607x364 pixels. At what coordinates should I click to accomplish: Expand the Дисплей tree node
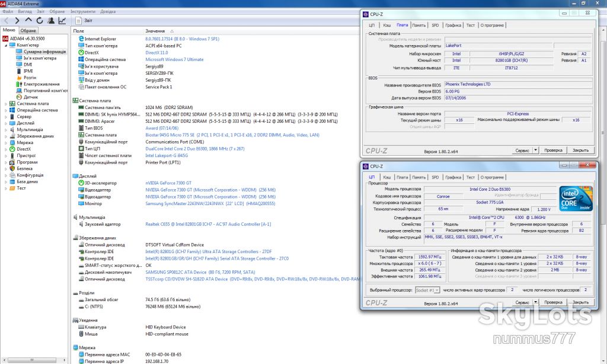6,123
